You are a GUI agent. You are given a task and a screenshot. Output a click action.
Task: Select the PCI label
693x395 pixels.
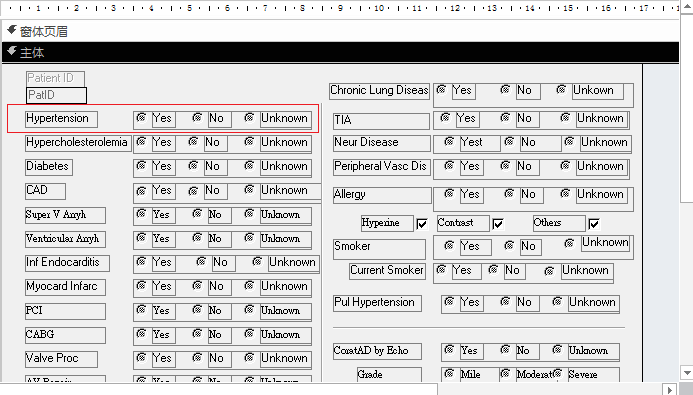tap(65, 311)
